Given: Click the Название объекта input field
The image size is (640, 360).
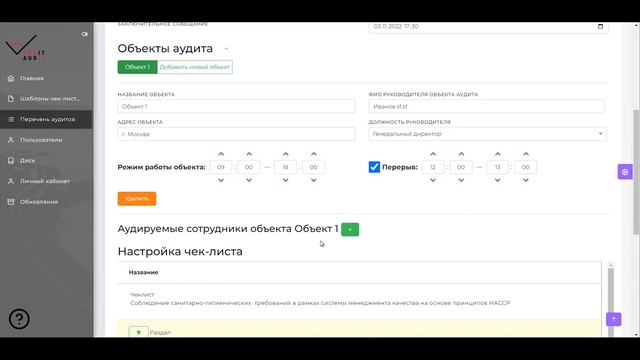Looking at the screenshot, I should tap(236, 107).
